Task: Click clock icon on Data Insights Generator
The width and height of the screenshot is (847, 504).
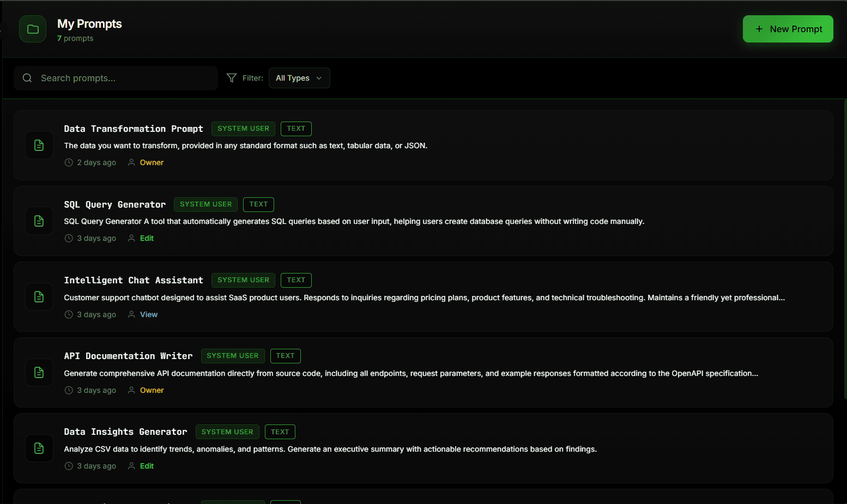Action: tap(69, 466)
